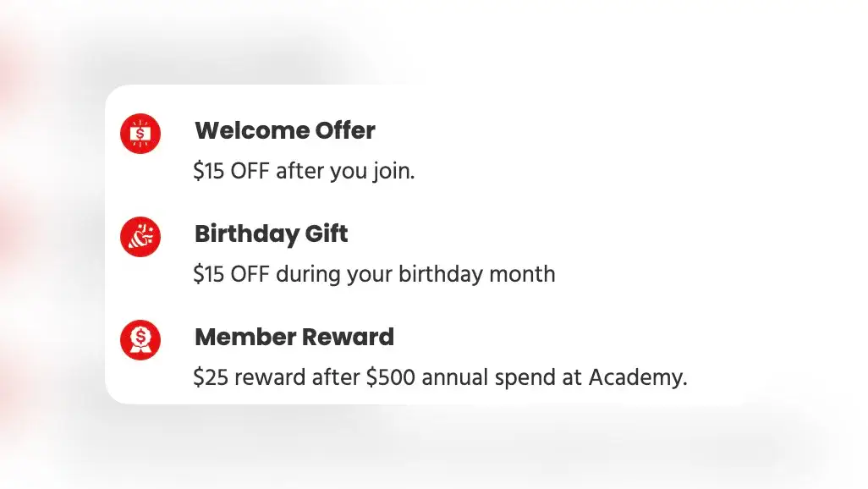Click the "$15 OFF during your birthday month" text
868x489 pixels.
click(374, 274)
